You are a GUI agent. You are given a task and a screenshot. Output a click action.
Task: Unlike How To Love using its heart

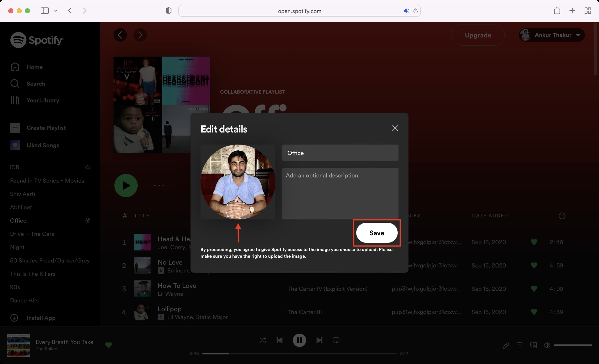[534, 289]
